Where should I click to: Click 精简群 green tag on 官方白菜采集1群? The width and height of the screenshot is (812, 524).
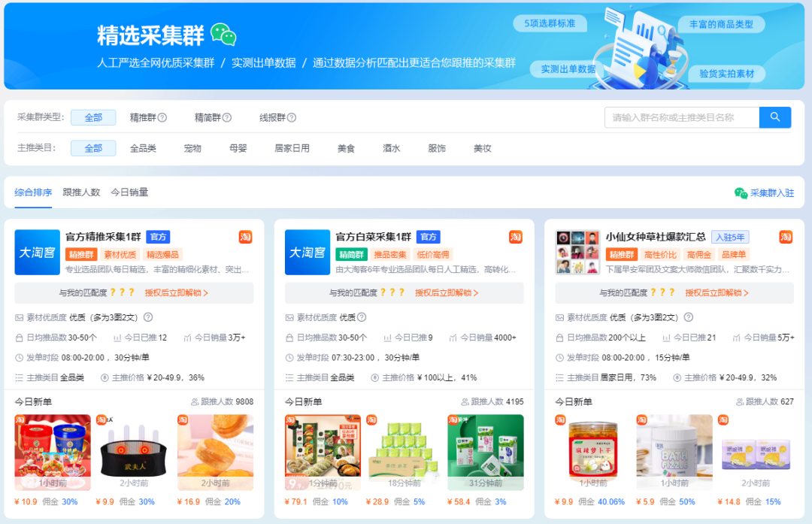tap(352, 254)
